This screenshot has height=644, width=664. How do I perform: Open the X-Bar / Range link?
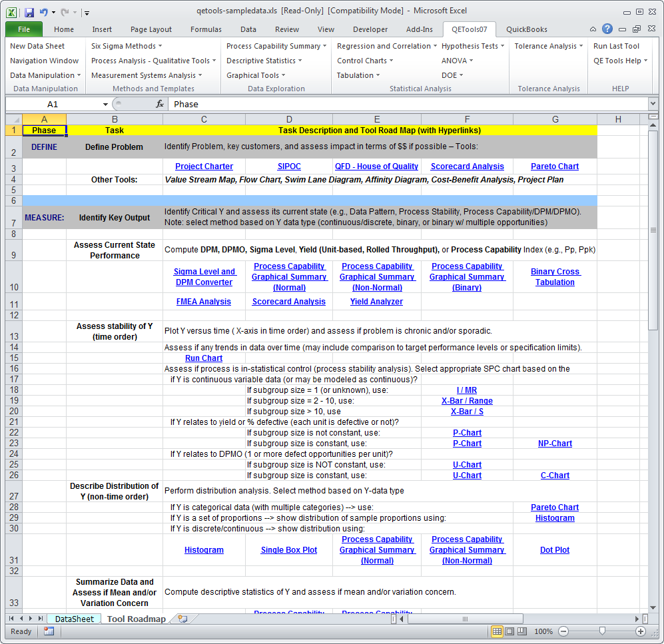point(467,400)
